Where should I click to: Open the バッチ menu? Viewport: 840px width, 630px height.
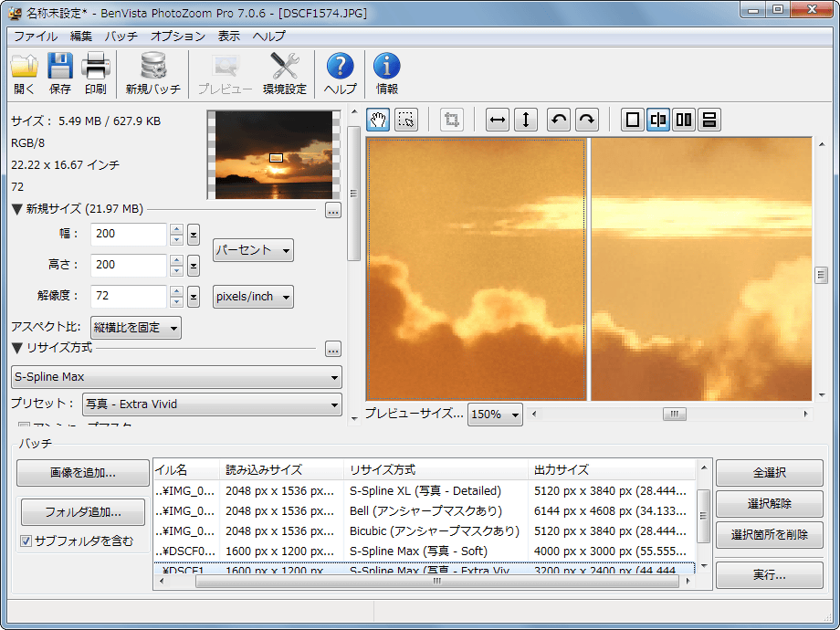[121, 36]
